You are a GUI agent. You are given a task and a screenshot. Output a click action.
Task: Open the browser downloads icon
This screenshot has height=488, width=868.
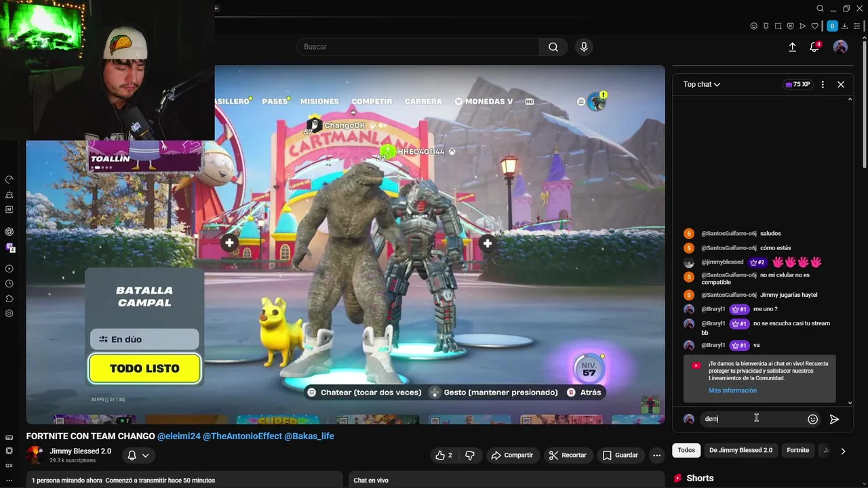tap(846, 26)
